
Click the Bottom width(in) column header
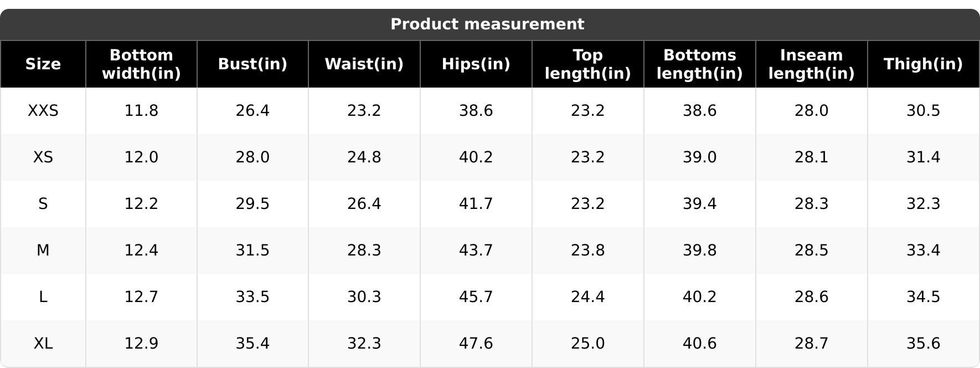coord(142,64)
